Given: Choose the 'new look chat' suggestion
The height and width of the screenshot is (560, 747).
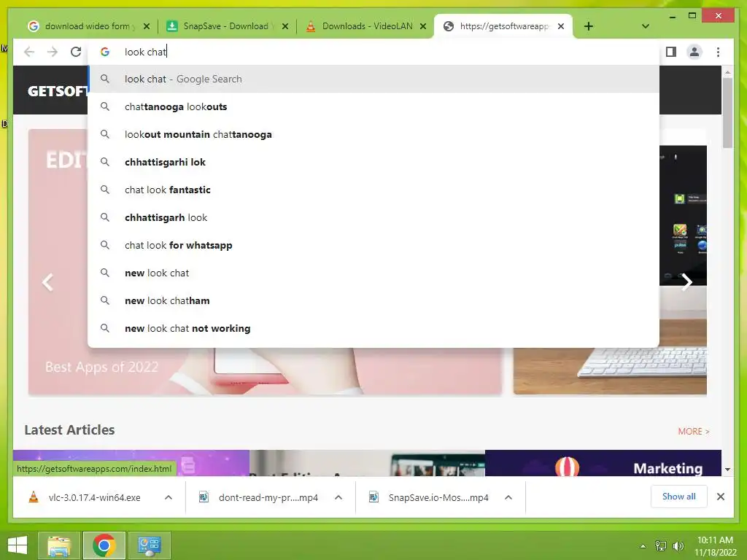Looking at the screenshot, I should coord(373,273).
